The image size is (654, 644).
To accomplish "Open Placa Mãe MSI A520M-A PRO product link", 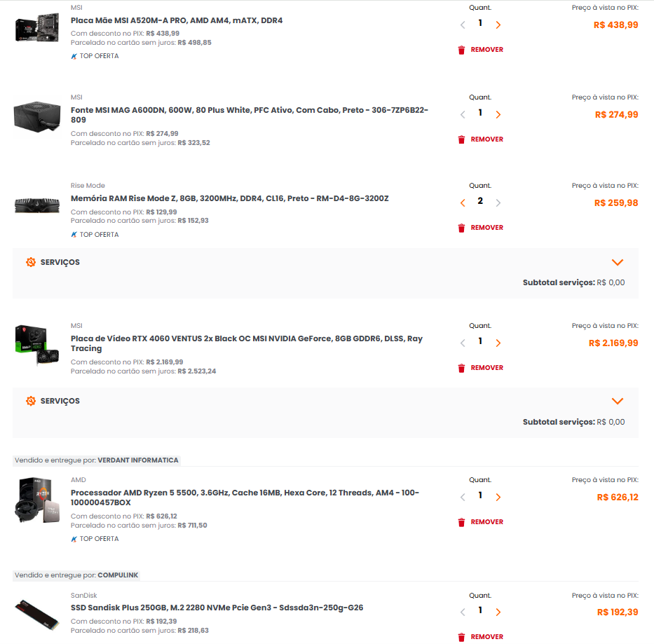I will coord(177,20).
